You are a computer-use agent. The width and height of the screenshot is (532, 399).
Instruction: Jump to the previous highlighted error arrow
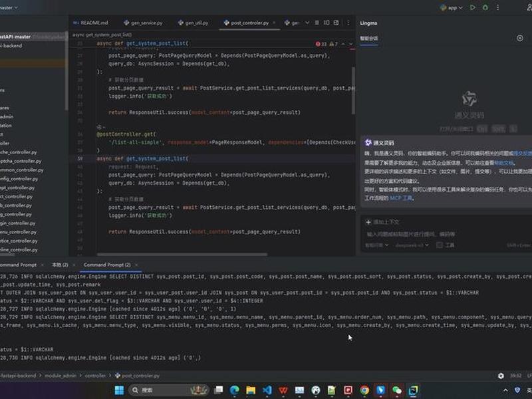pos(343,44)
